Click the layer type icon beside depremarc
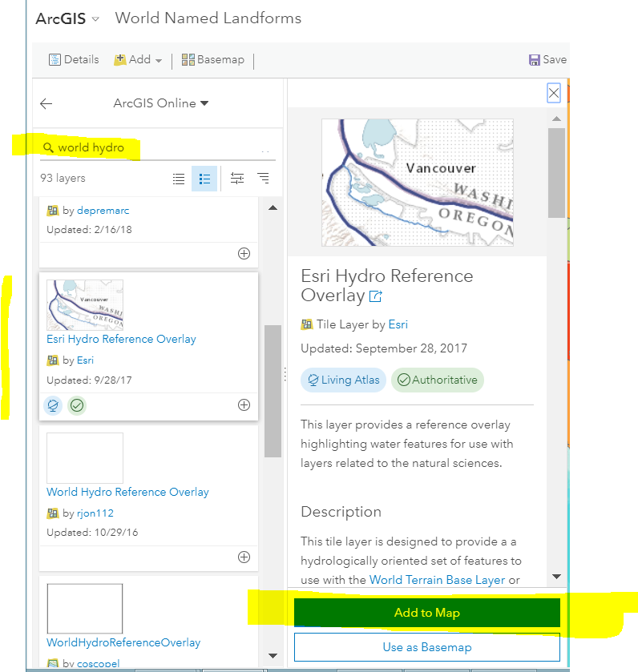638x672 pixels. 53,211
